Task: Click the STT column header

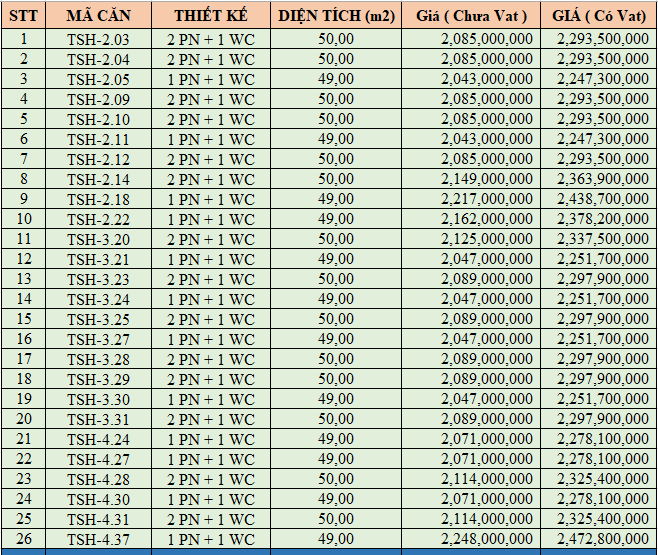Action: point(24,16)
